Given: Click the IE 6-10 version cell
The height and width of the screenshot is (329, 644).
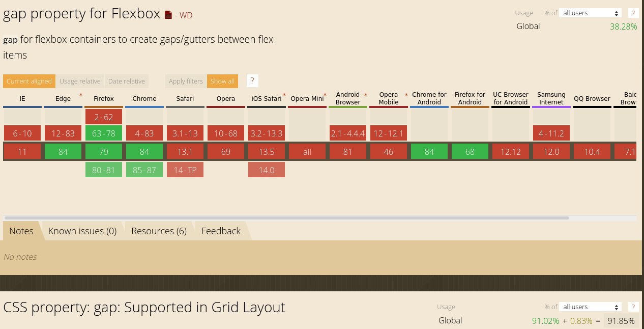Looking at the screenshot, I should tap(22, 133).
